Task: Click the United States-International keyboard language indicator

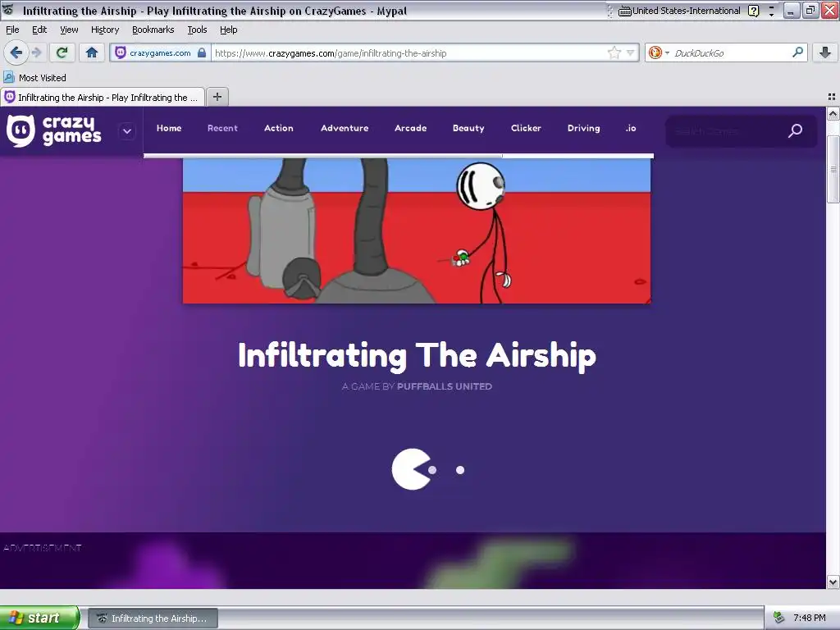Action: point(679,11)
